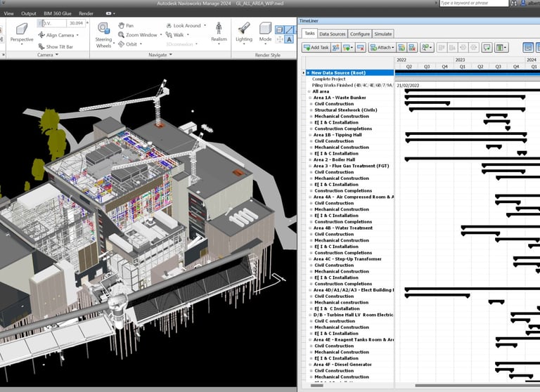Screen dimensions: 540x392
Task: Click the Mode render style cube
Action: coord(265,30)
